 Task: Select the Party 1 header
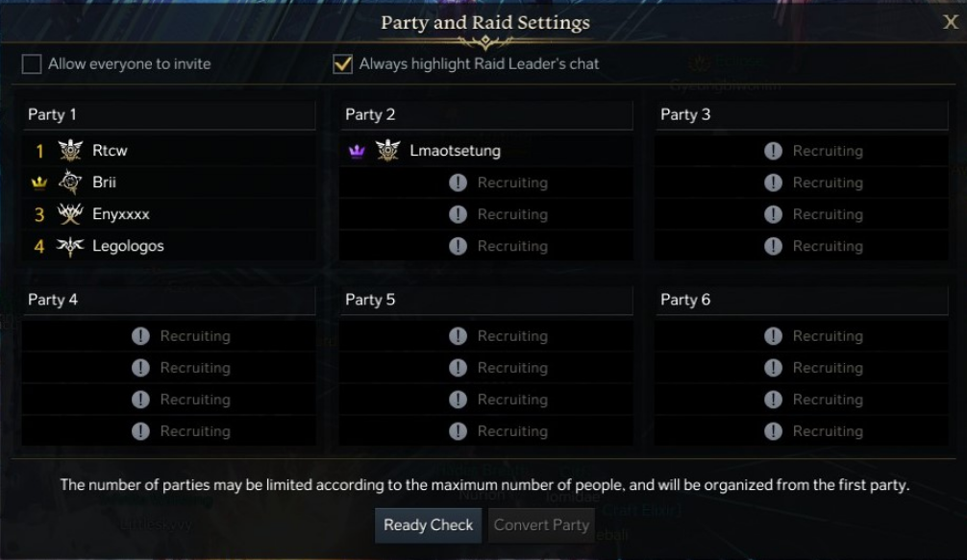tap(169, 114)
